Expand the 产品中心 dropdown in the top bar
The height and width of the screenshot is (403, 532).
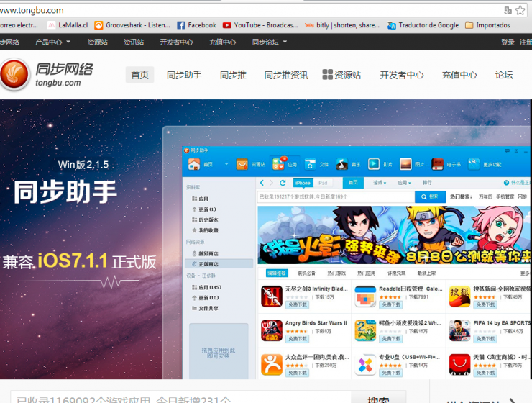tap(52, 42)
